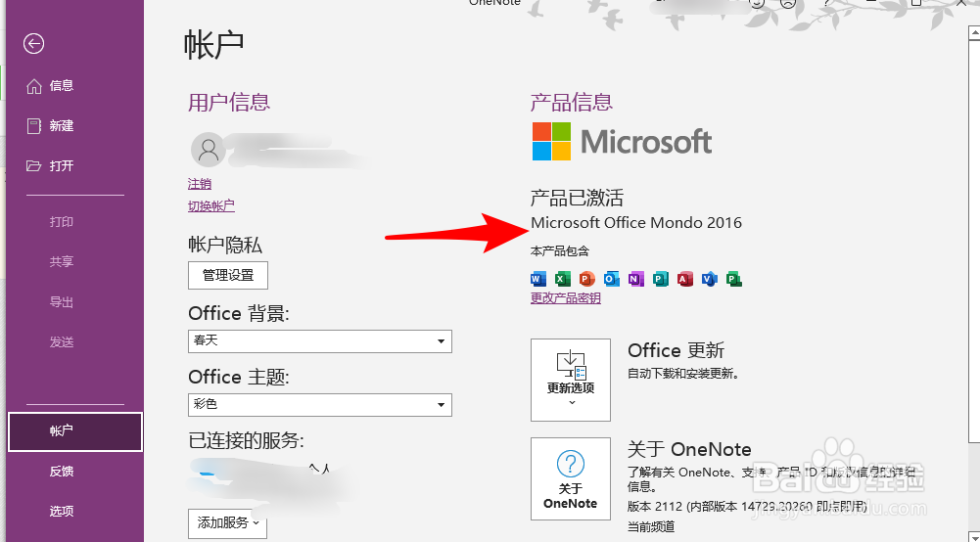Click the Publisher product icon
The image size is (980, 542).
pos(661,279)
